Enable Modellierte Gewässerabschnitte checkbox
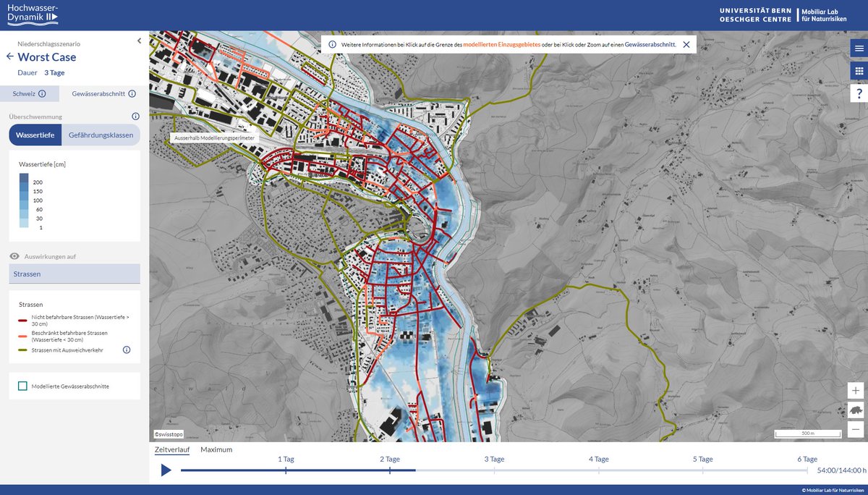 (x=22, y=386)
